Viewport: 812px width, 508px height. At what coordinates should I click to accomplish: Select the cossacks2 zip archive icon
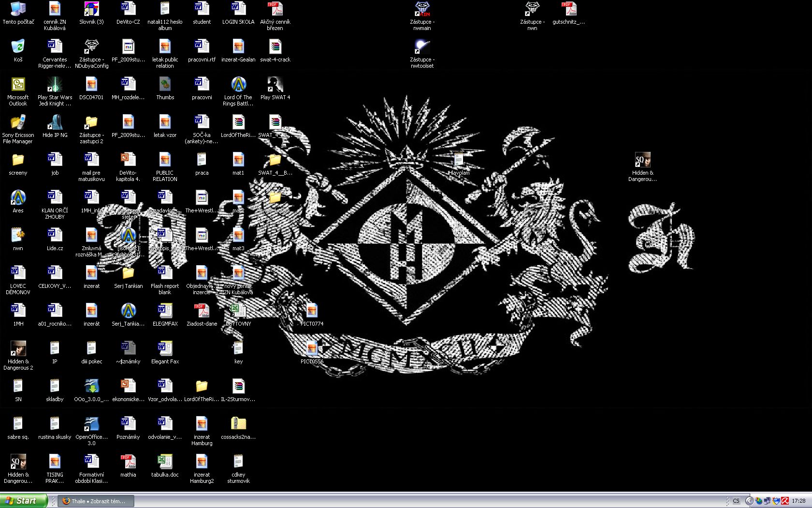pyautogui.click(x=238, y=424)
